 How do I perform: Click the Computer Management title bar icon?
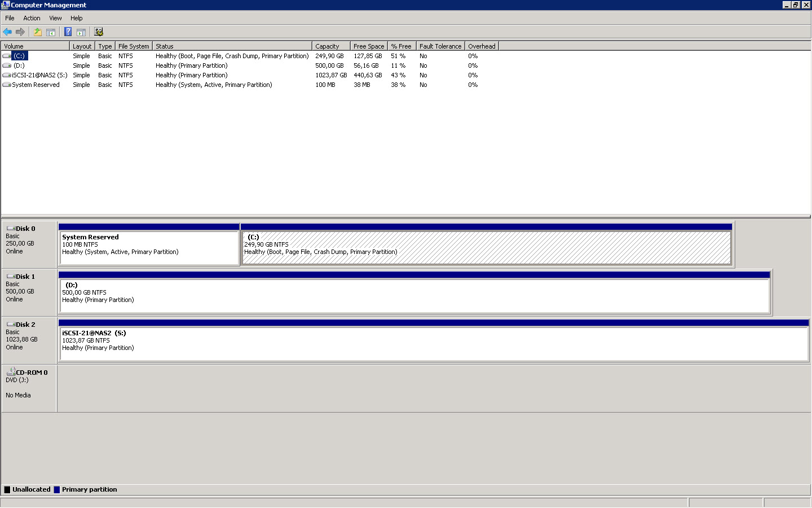tap(6, 5)
